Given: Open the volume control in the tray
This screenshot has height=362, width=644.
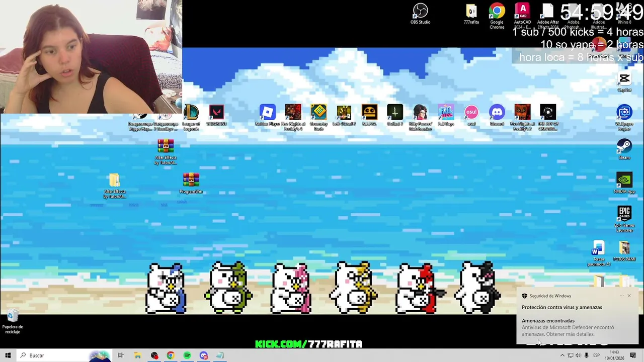Looking at the screenshot, I should coord(579,355).
